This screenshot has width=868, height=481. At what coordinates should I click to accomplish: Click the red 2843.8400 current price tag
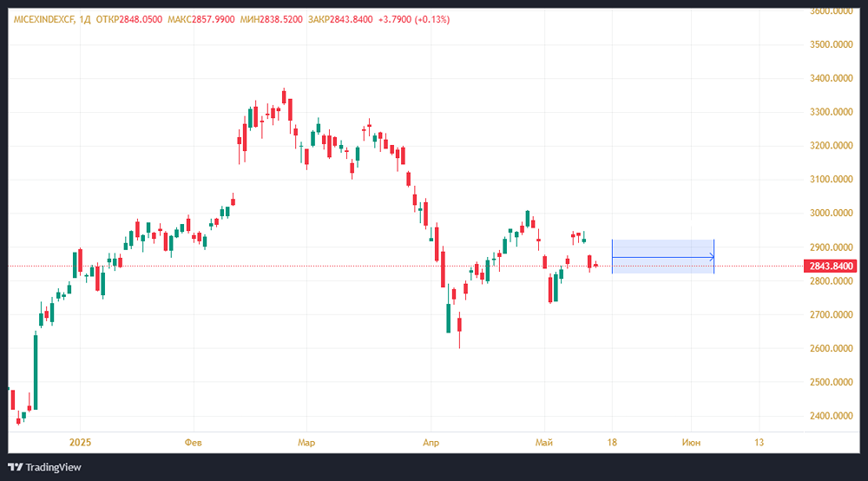click(831, 266)
